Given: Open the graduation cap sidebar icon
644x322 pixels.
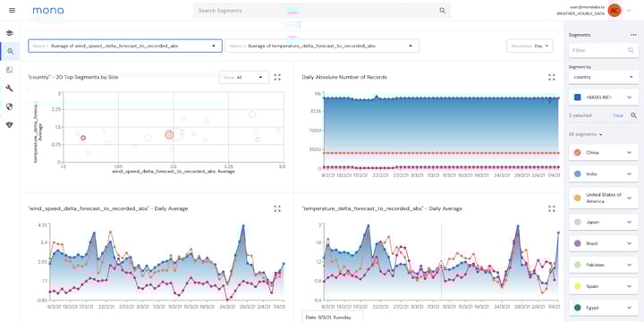Looking at the screenshot, I should click(x=10, y=33).
